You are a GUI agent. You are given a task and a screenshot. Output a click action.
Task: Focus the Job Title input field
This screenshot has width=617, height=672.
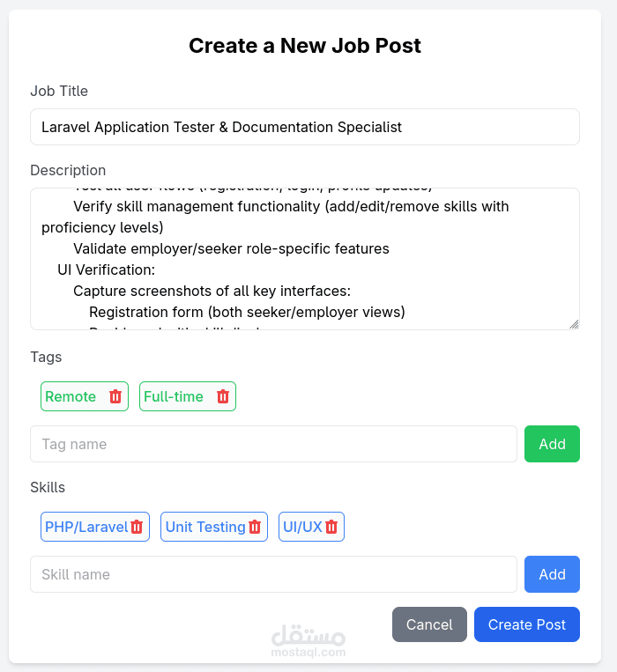coord(304,127)
